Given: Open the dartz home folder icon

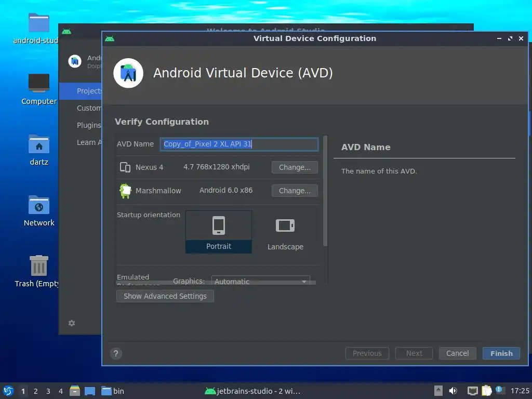Looking at the screenshot, I should [38, 150].
